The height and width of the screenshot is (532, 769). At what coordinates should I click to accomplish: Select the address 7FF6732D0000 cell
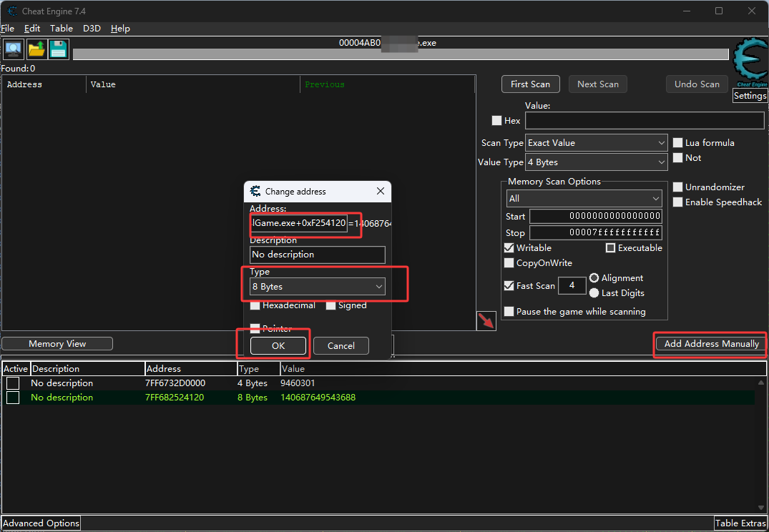pyautogui.click(x=175, y=383)
